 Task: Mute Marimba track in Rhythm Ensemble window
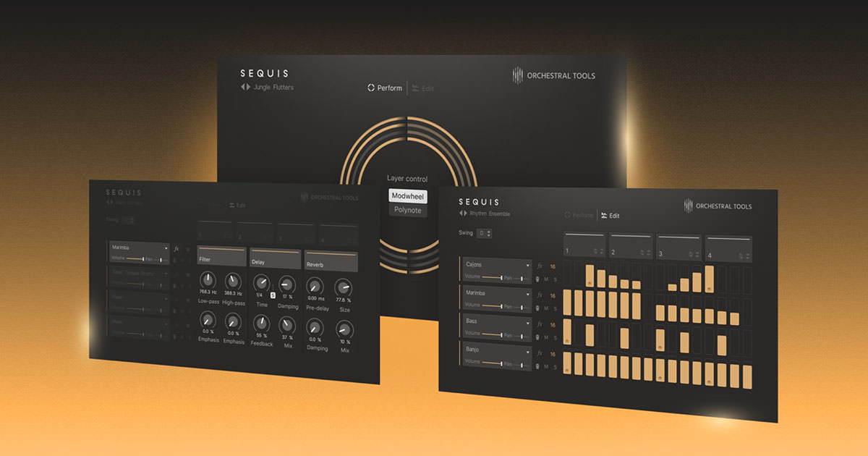pos(547,307)
